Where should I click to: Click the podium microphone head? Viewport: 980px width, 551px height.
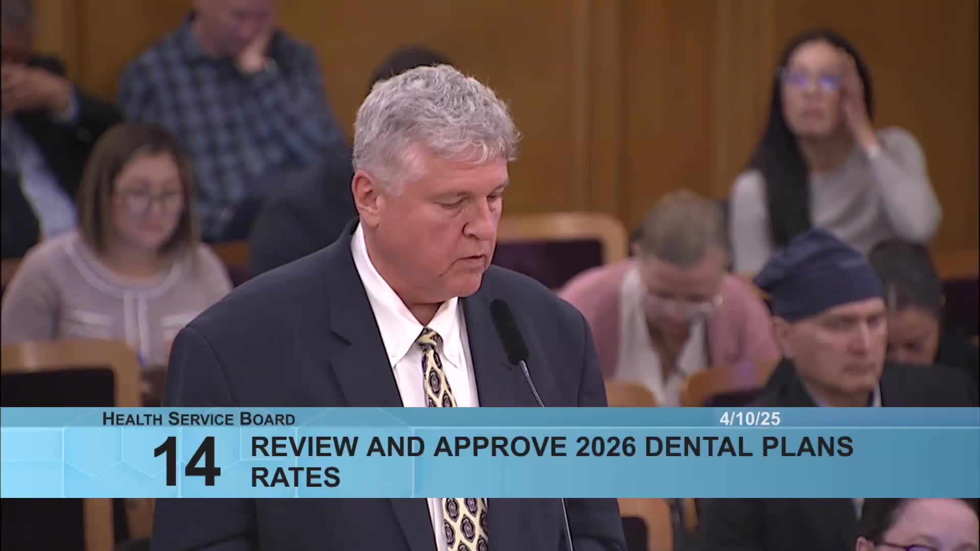point(509,332)
